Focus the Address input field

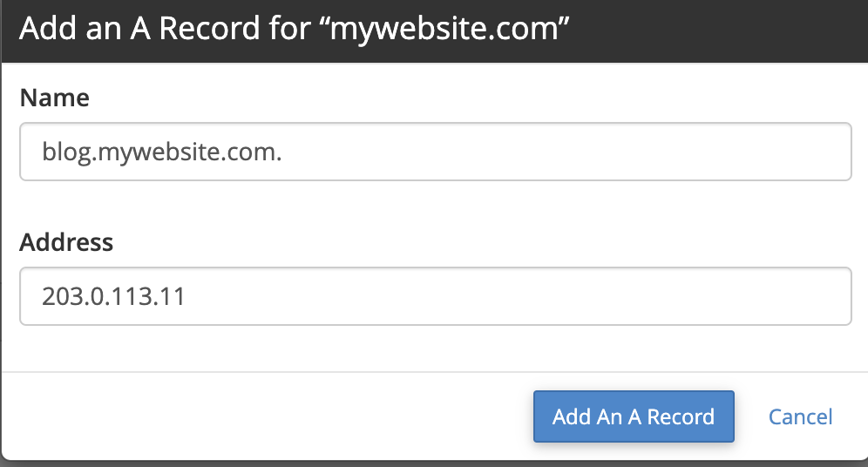pos(435,296)
